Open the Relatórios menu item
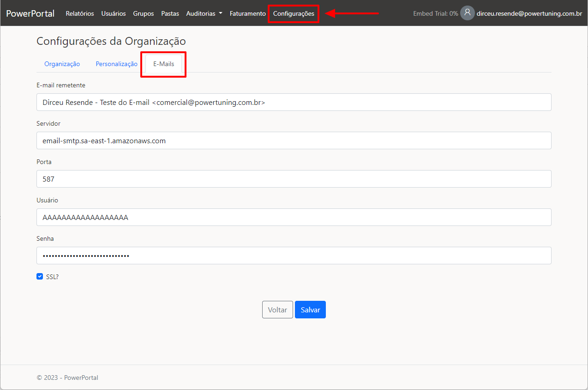 point(80,13)
